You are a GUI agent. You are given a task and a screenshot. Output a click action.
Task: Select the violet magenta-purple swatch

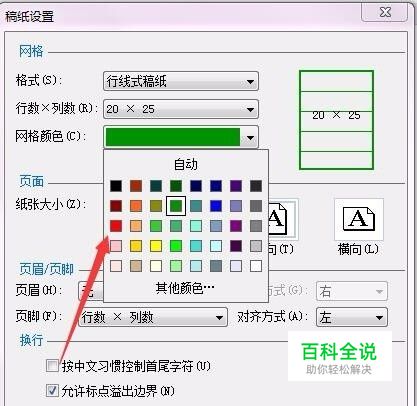(x=236, y=226)
